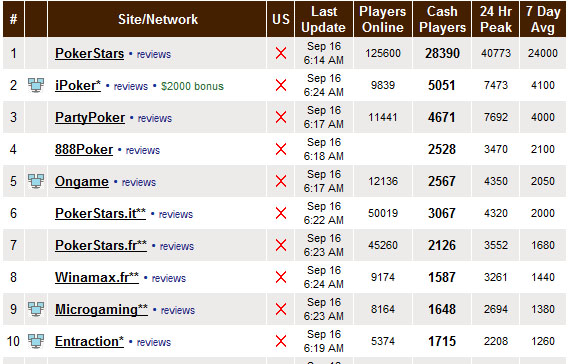Viewport: 569px width, 364px height.
Task: Click the red X in PartyPoker row
Action: coord(281,117)
